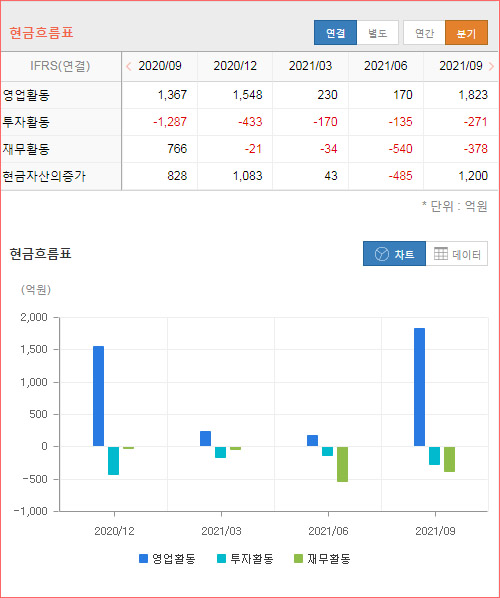Image resolution: width=500 pixels, height=598 pixels.
Task: Click the 2021/06 green 재무활동 bar
Action: (342, 464)
